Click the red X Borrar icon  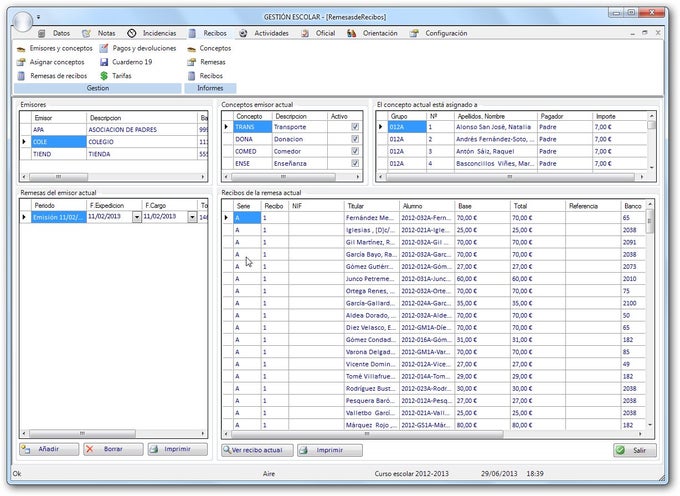[x=90, y=449]
